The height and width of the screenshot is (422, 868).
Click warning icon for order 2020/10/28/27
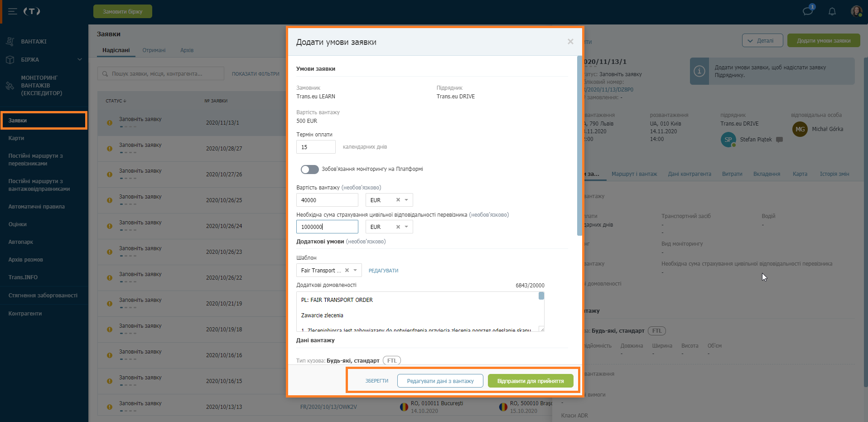[x=110, y=149]
